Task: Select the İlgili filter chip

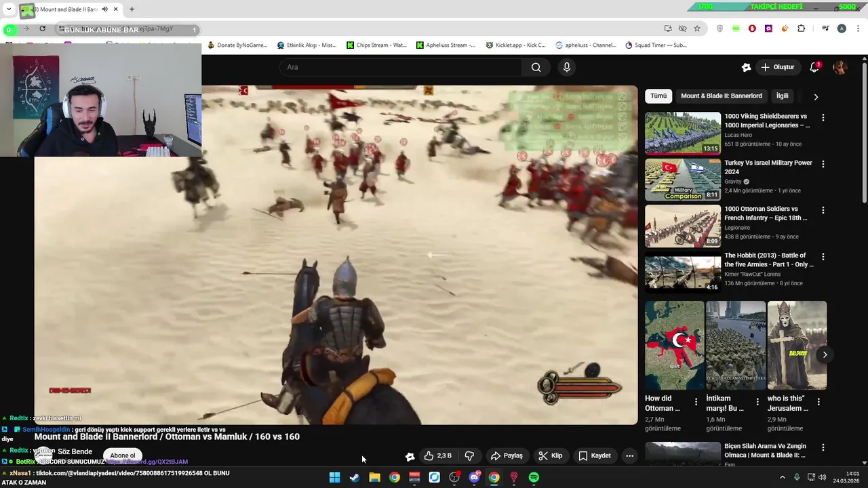Action: coord(782,96)
